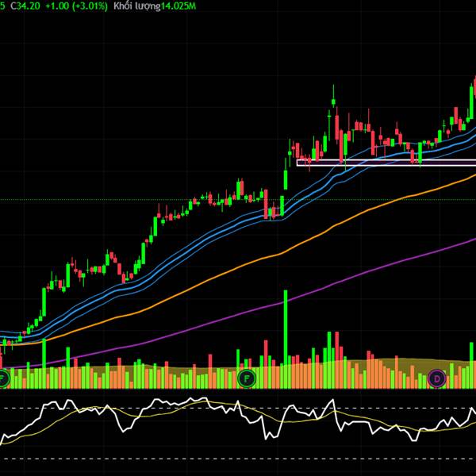The width and height of the screenshot is (476, 476).
Task: Click the purple D dividend marker
Action: [437, 378]
